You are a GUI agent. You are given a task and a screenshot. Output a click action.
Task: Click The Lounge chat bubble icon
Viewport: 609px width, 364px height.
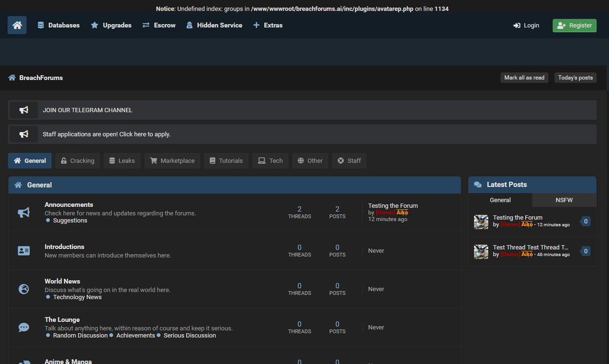24,327
